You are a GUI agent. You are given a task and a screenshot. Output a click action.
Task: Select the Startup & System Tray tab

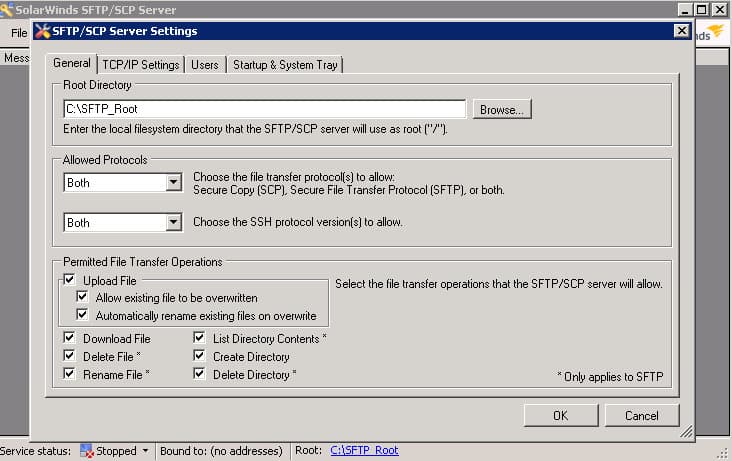click(285, 65)
